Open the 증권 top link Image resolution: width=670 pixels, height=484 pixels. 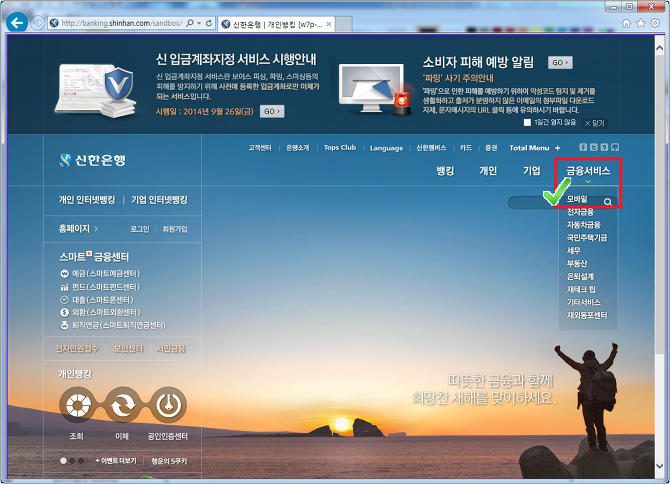tap(491, 148)
